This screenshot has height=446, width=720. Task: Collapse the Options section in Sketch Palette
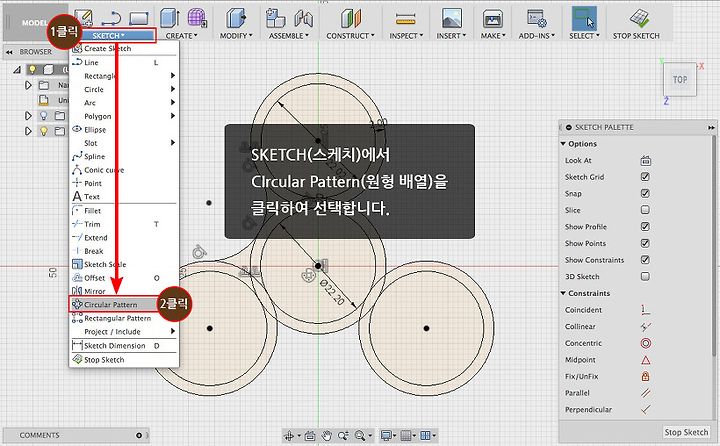563,144
